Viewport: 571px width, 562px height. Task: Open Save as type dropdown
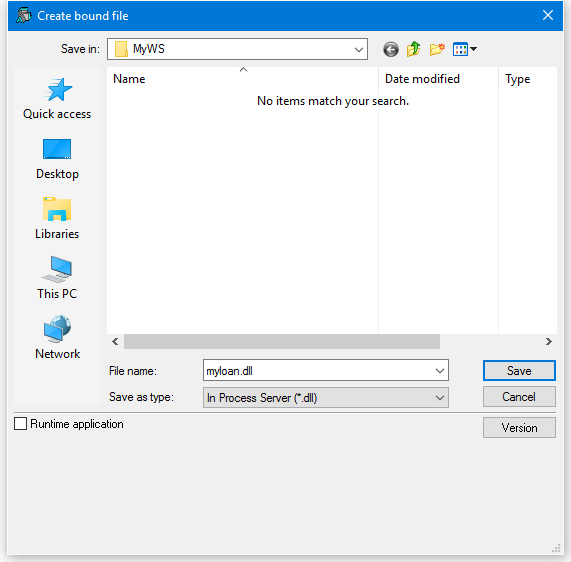(x=326, y=397)
